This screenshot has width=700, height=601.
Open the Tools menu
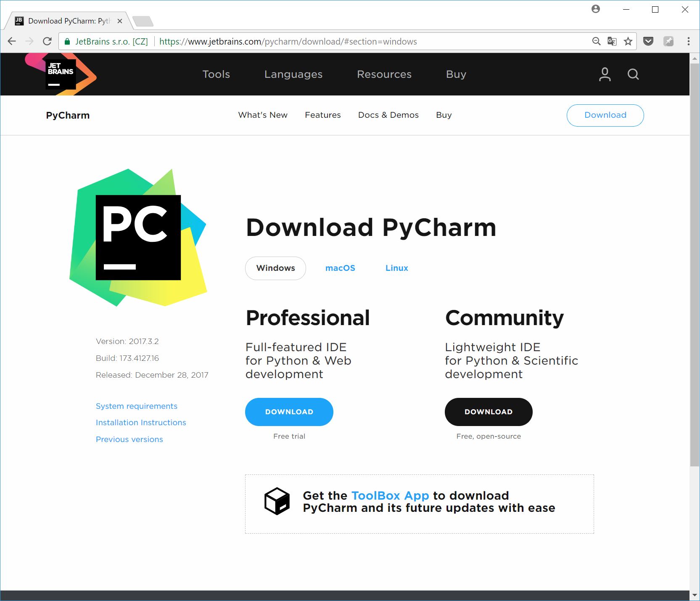tap(216, 74)
